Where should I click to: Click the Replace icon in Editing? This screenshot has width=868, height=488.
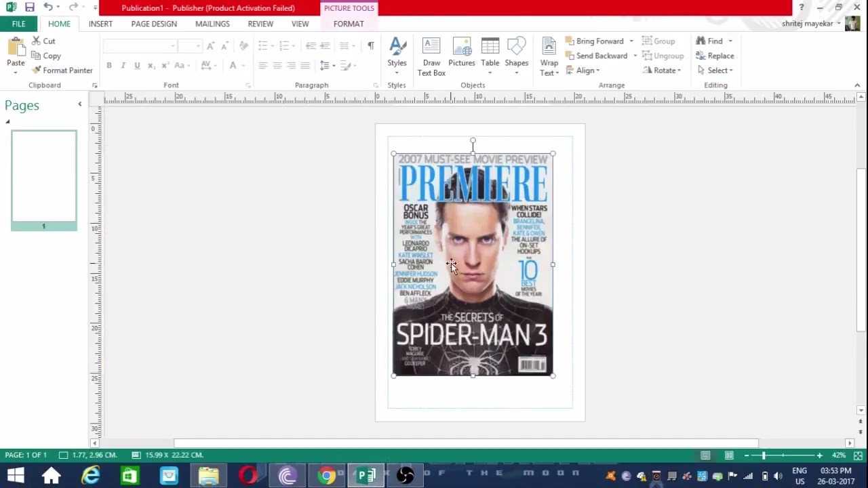(x=701, y=56)
